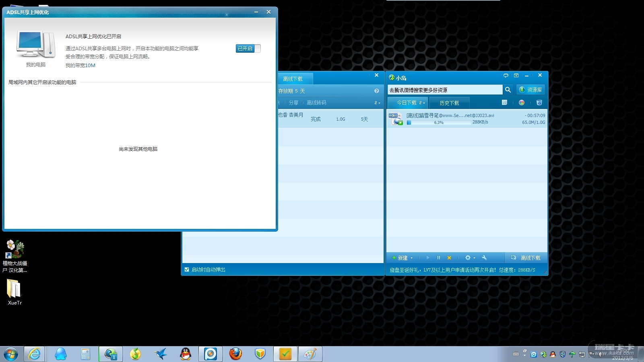Open the task list view icon

point(504,103)
